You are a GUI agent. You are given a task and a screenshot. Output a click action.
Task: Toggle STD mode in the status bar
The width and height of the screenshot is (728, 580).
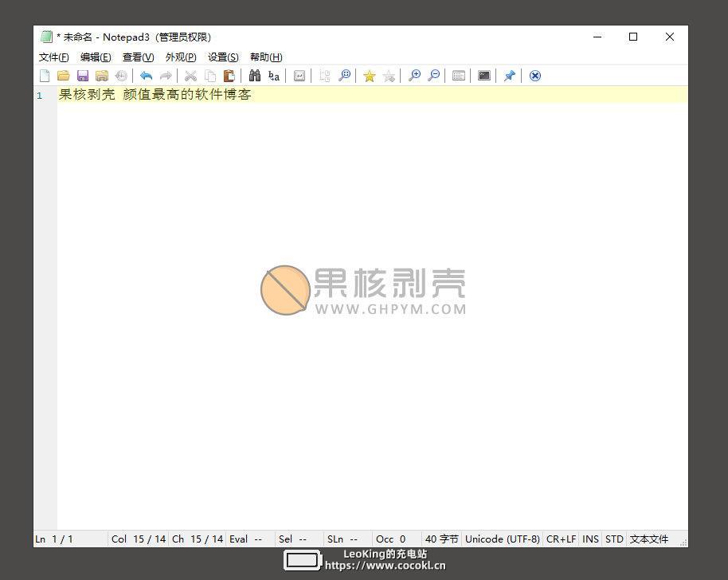[x=614, y=539]
